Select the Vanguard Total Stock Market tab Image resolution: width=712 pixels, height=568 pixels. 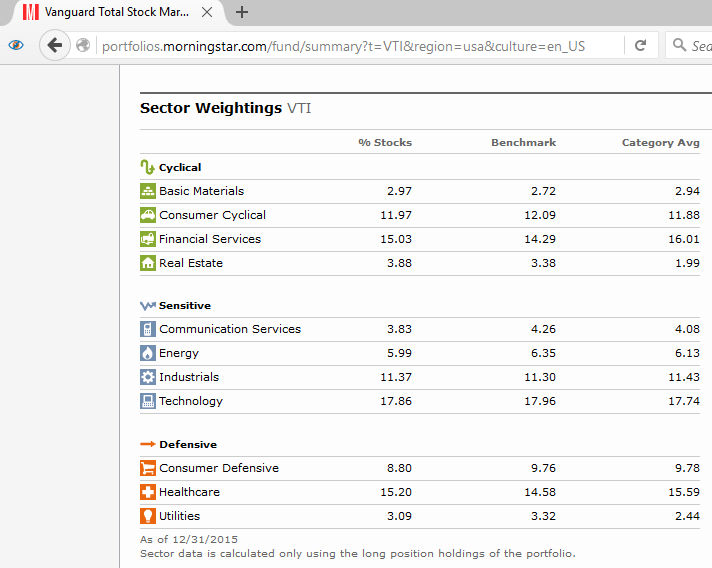pos(110,13)
